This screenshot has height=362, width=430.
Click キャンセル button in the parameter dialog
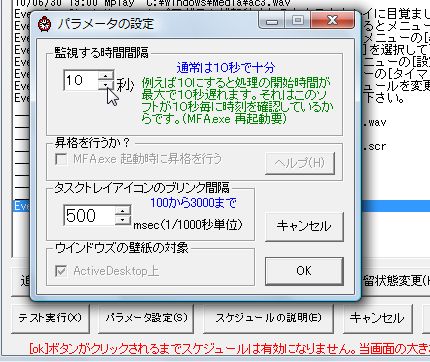tap(304, 226)
